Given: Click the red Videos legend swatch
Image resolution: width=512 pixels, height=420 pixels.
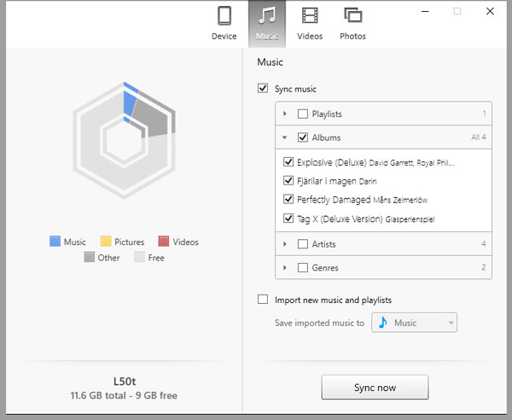Looking at the screenshot, I should [x=164, y=242].
